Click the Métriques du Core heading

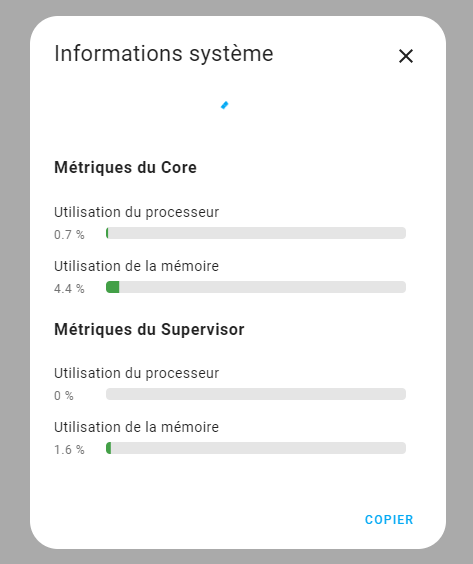(x=125, y=168)
